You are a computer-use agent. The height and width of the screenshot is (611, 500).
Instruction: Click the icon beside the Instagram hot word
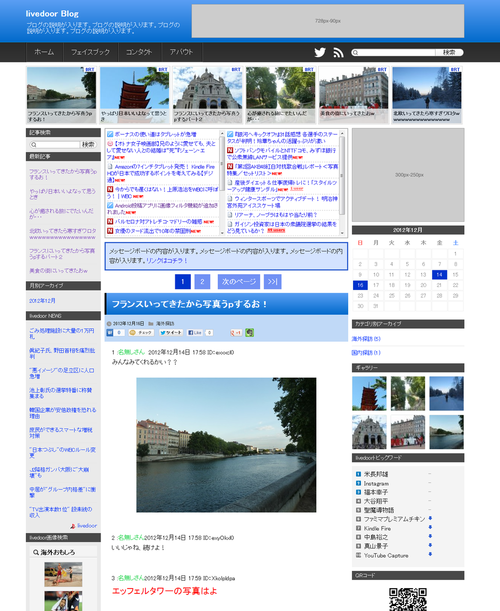(x=359, y=483)
